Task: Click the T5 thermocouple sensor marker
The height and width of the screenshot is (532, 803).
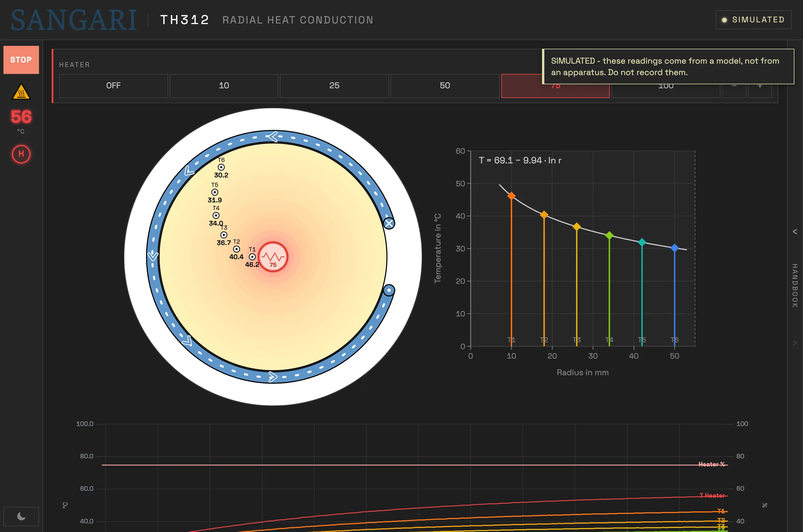Action: point(215,192)
